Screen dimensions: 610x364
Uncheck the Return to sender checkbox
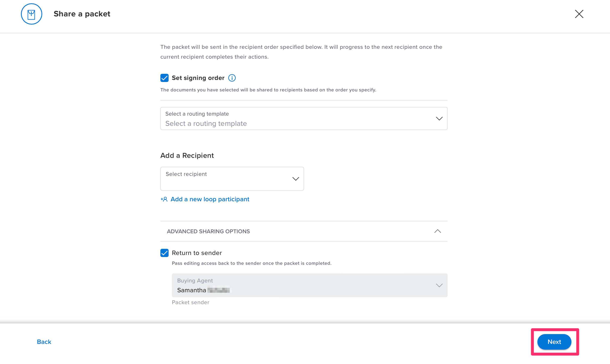164,253
